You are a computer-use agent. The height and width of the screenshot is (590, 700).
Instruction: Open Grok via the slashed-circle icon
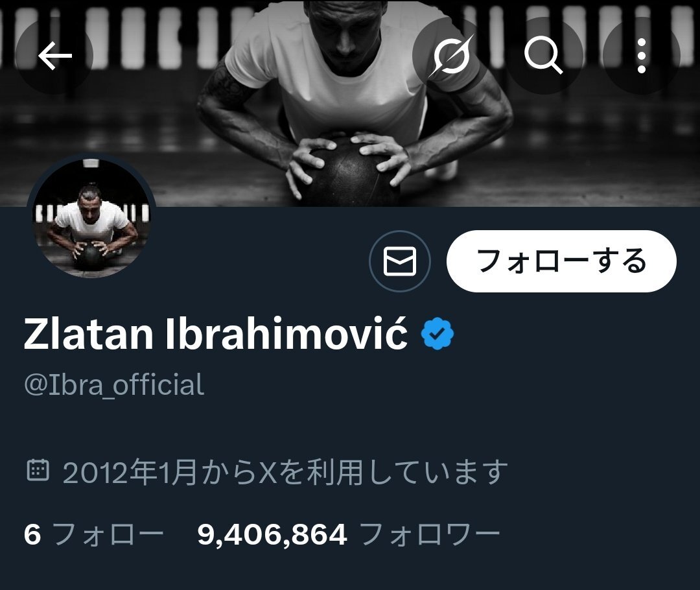tap(451, 56)
